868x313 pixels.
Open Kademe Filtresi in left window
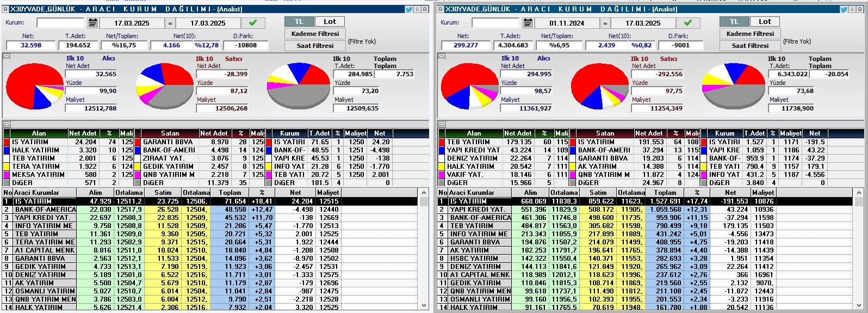(315, 34)
